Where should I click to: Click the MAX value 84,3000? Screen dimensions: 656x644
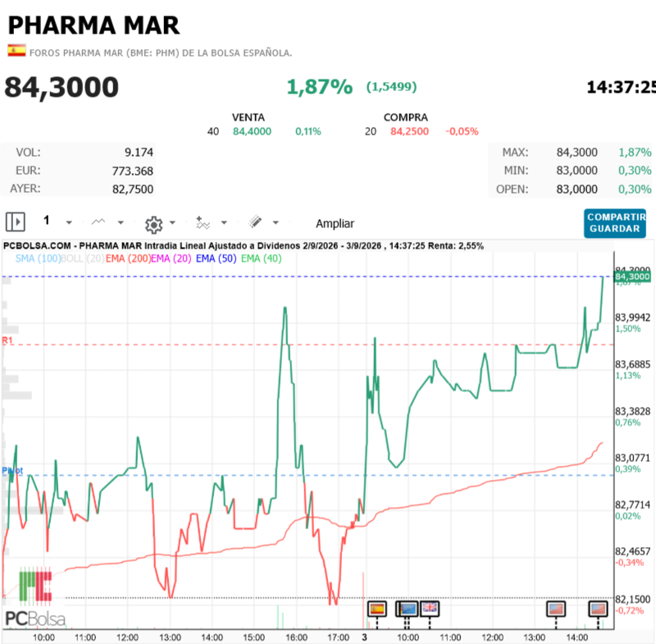[577, 153]
